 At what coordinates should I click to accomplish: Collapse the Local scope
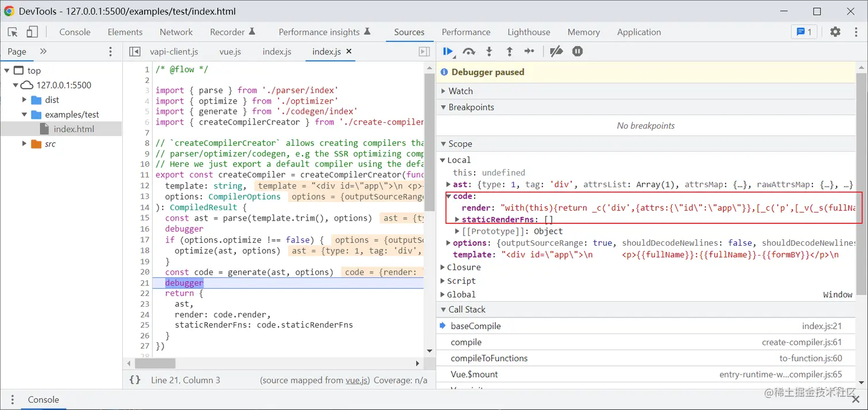[x=443, y=160]
